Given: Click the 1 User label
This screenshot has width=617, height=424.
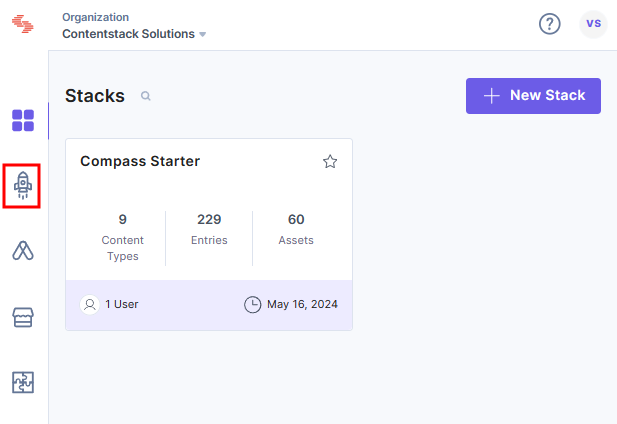Looking at the screenshot, I should pos(122,304).
